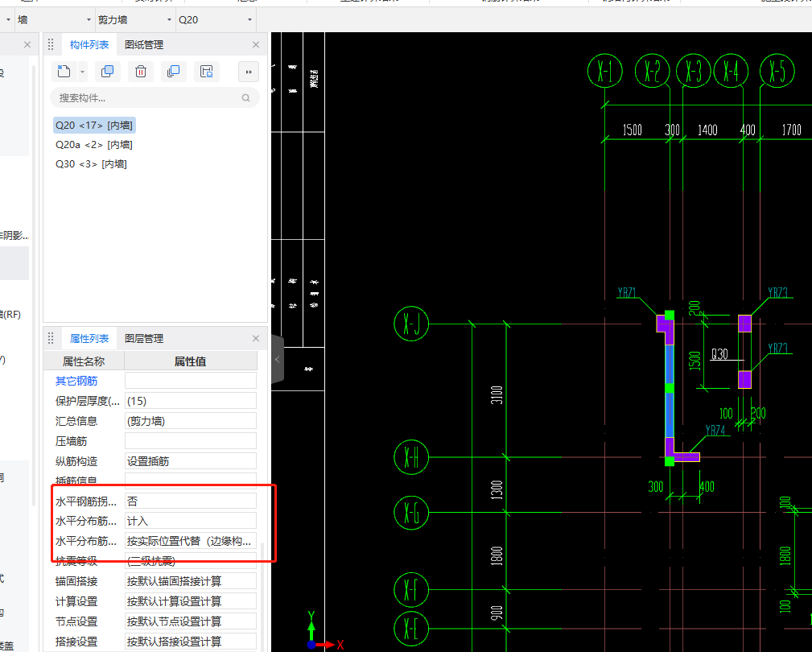The image size is (812, 652).
Task: Click the X-5 axis bubble
Action: click(777, 71)
